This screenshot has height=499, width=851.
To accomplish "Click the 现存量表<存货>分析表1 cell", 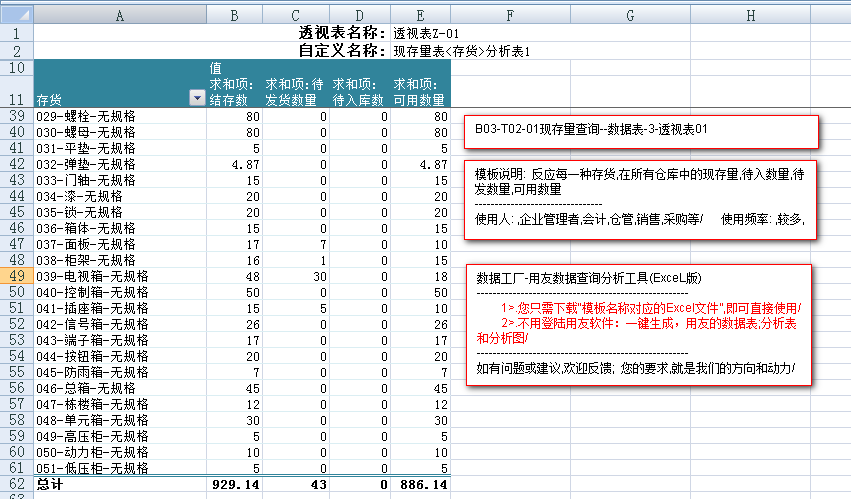I will (x=461, y=50).
